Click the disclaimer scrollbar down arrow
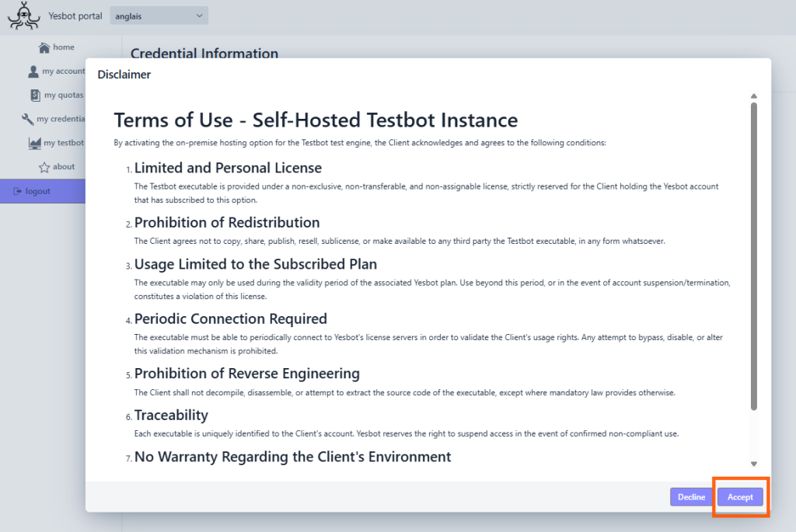The image size is (796, 532). [754, 464]
